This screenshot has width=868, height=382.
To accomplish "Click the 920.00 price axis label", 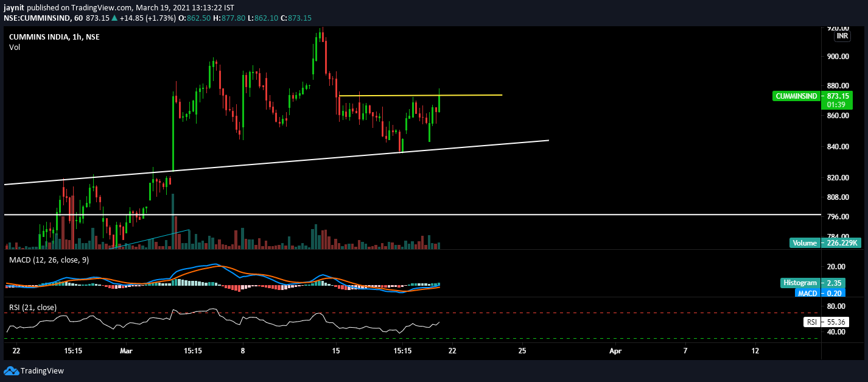I will pyautogui.click(x=838, y=28).
